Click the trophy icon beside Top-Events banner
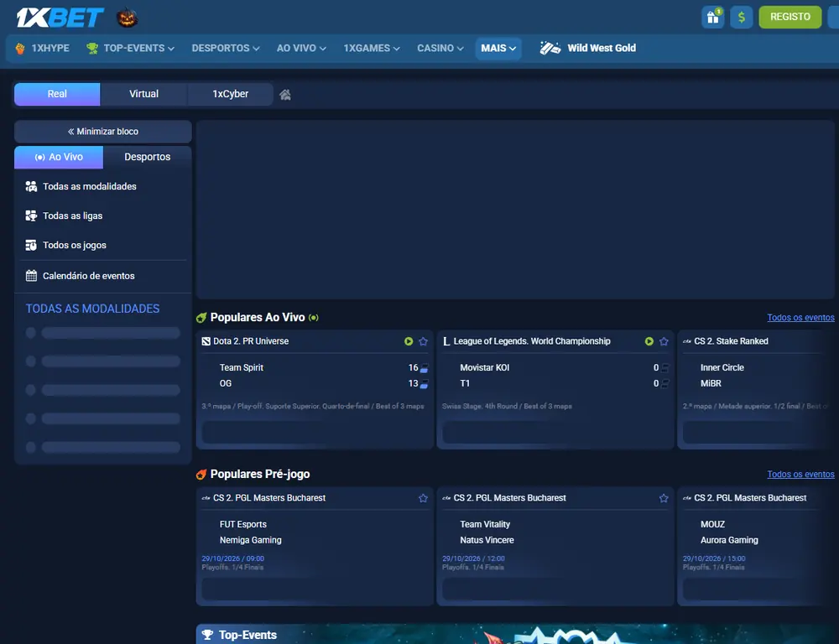The height and width of the screenshot is (644, 839). (x=207, y=635)
